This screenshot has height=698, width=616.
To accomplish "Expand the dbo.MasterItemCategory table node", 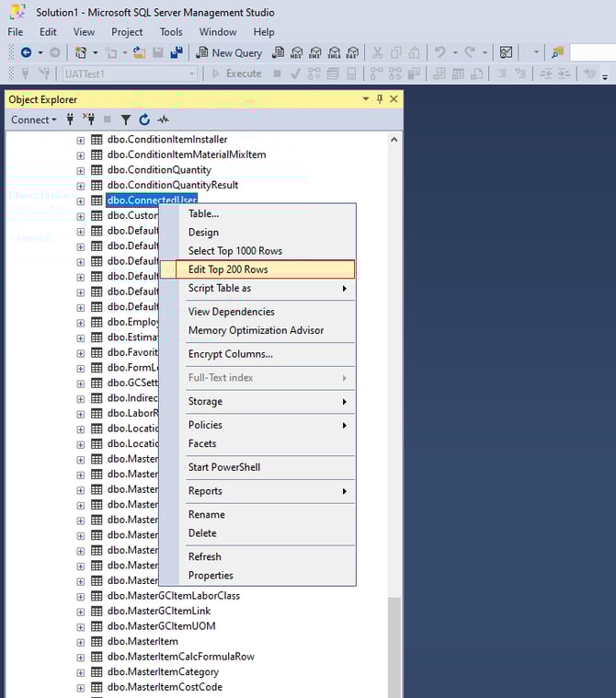I will (80, 672).
